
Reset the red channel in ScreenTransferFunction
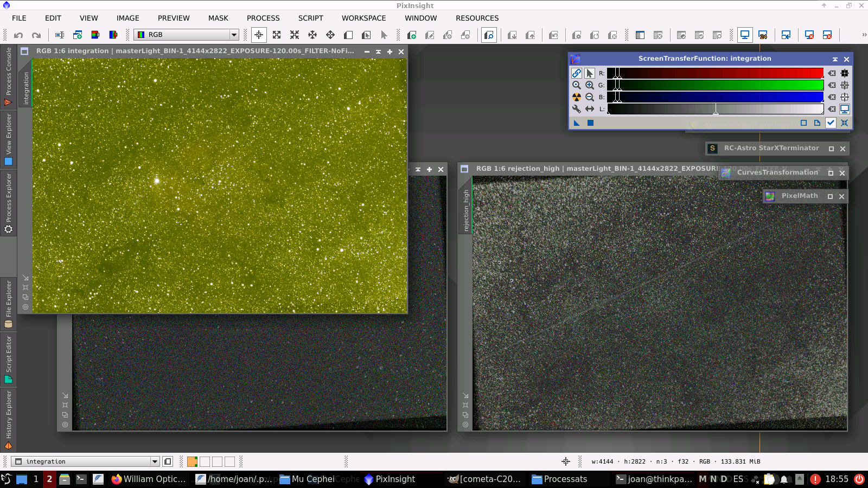832,73
